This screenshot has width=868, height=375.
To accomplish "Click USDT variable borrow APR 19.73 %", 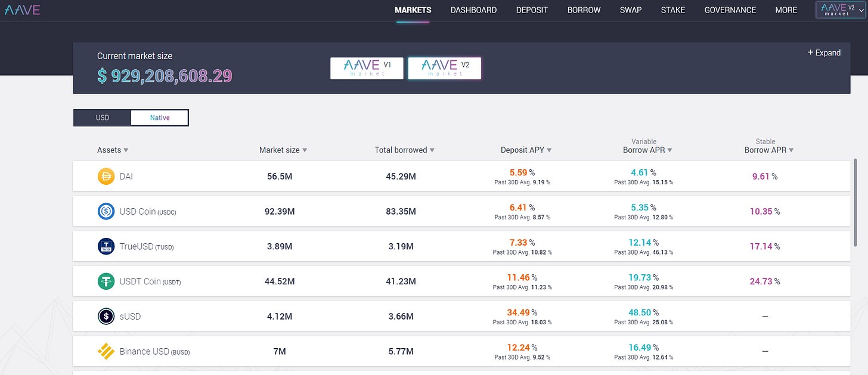I will [x=644, y=277].
